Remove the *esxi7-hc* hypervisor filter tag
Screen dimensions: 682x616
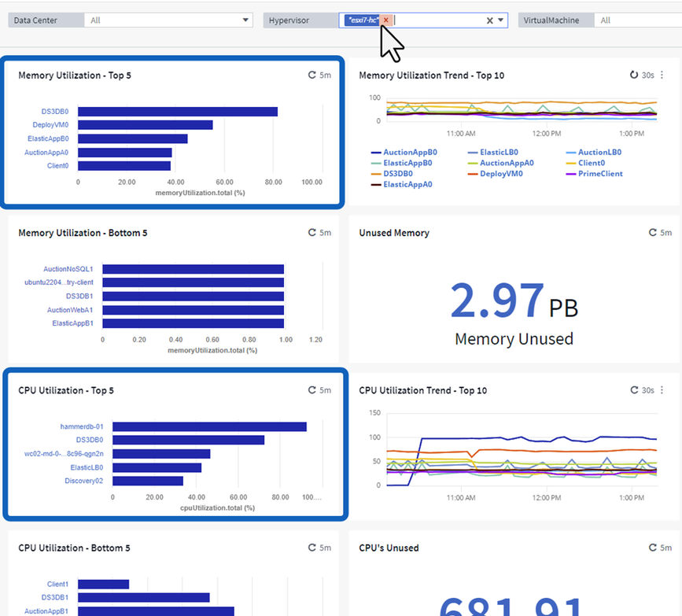[385, 20]
